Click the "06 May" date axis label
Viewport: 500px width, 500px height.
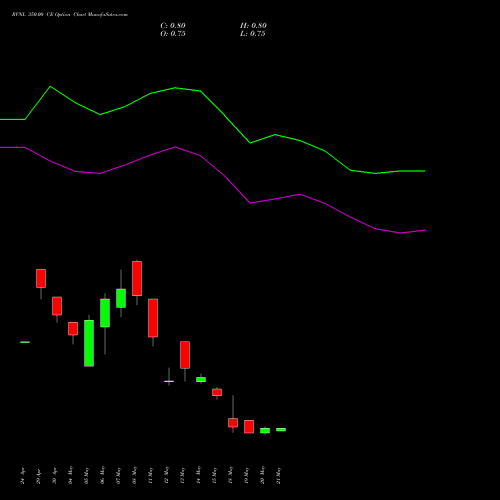(103, 475)
